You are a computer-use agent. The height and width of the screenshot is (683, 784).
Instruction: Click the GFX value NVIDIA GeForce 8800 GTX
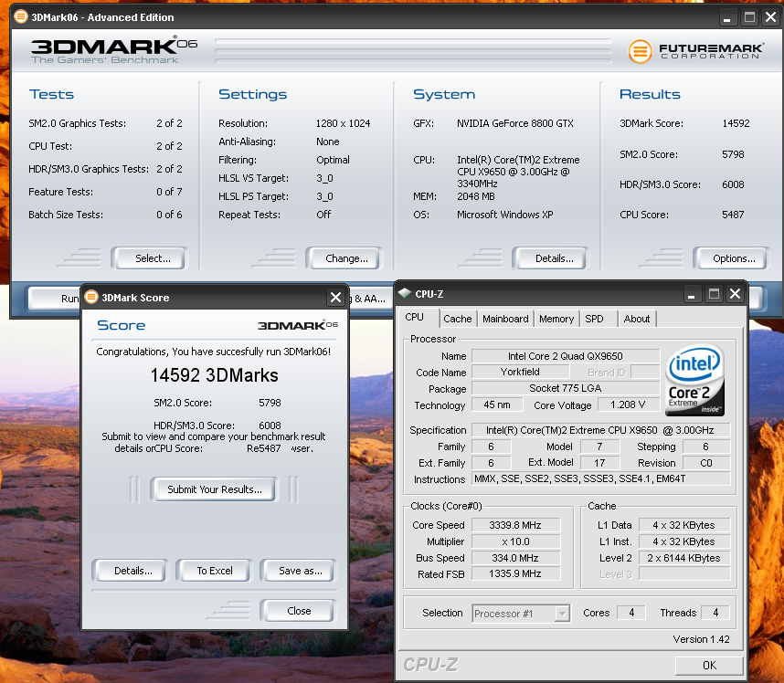click(515, 123)
